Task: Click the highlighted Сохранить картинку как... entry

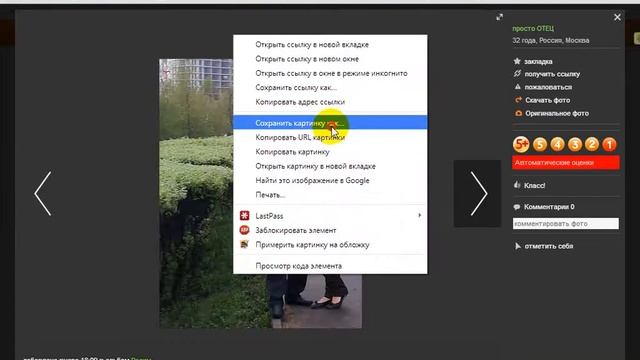Action: pos(330,122)
